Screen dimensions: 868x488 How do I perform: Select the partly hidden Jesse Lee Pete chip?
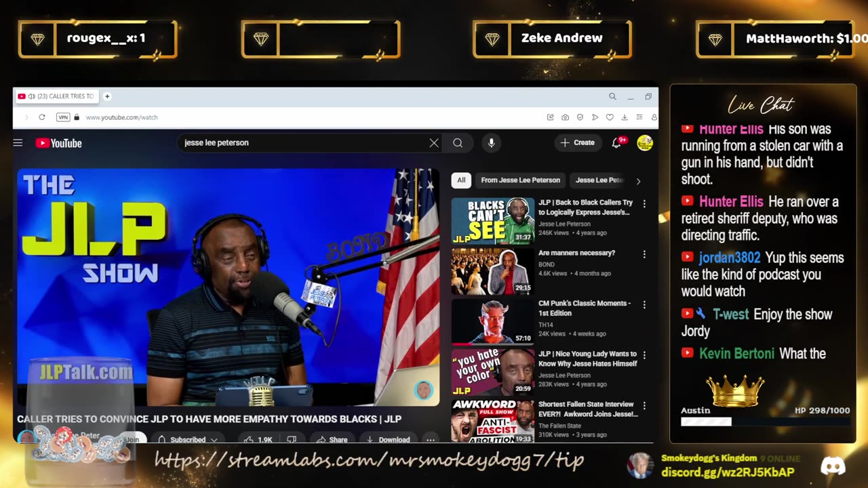(x=599, y=180)
